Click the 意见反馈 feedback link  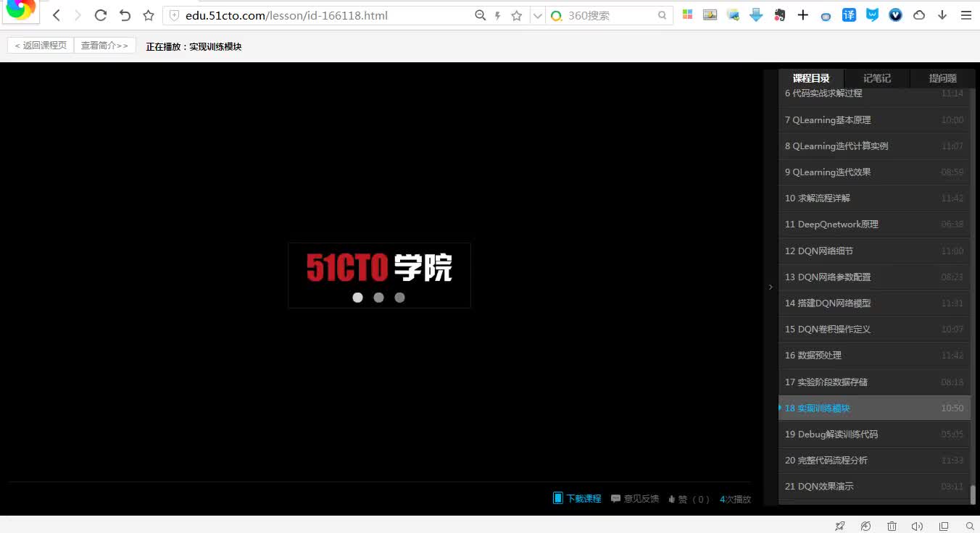(x=635, y=499)
